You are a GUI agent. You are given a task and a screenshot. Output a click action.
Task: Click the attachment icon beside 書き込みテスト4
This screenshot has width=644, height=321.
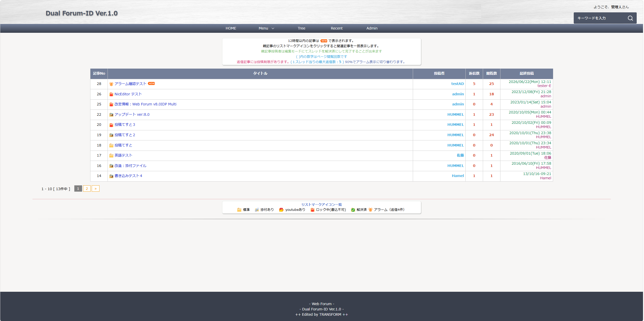click(x=111, y=176)
